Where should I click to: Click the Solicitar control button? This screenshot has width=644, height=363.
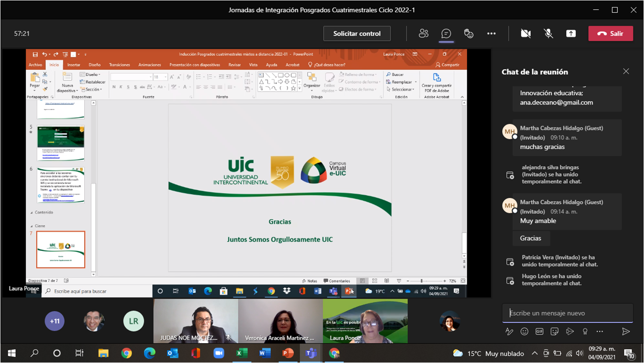357,34
